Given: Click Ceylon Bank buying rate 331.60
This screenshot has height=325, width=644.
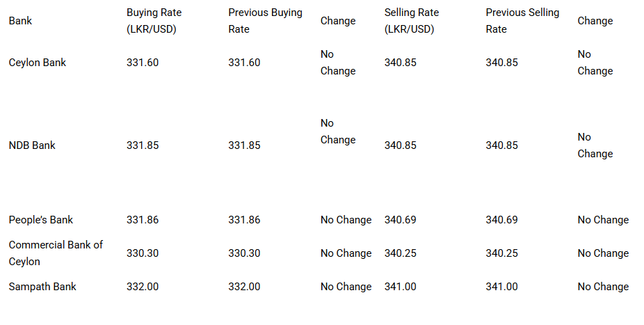Looking at the screenshot, I should coord(143,63).
